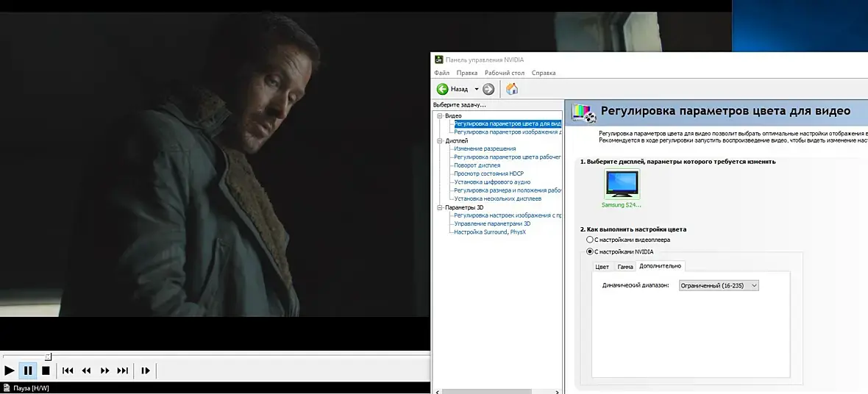Image resolution: width=868 pixels, height=394 pixels.
Task: Open 'Установка цифрового аудио' tree item
Action: coord(492,182)
